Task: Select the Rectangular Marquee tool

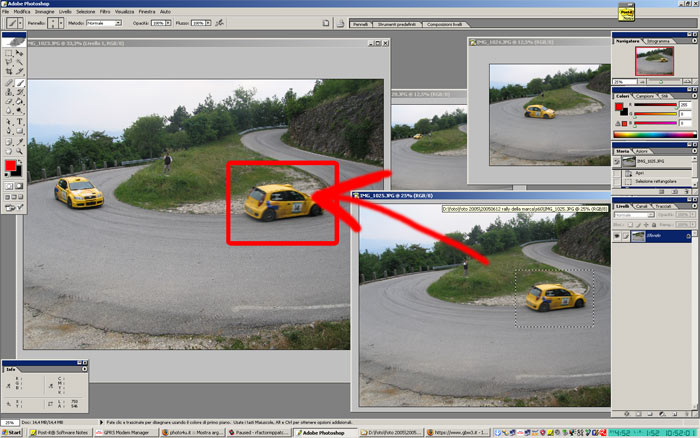Action: coord(8,53)
